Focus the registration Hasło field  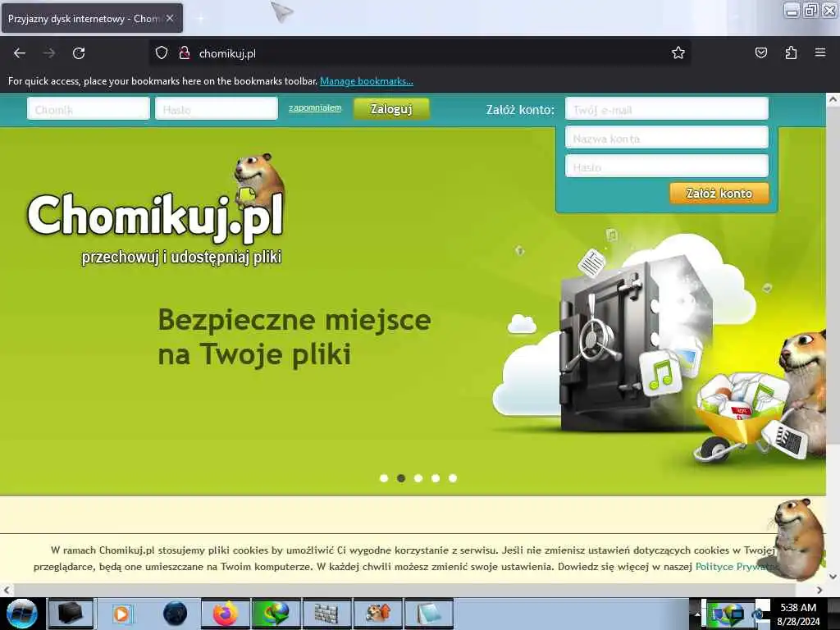666,166
